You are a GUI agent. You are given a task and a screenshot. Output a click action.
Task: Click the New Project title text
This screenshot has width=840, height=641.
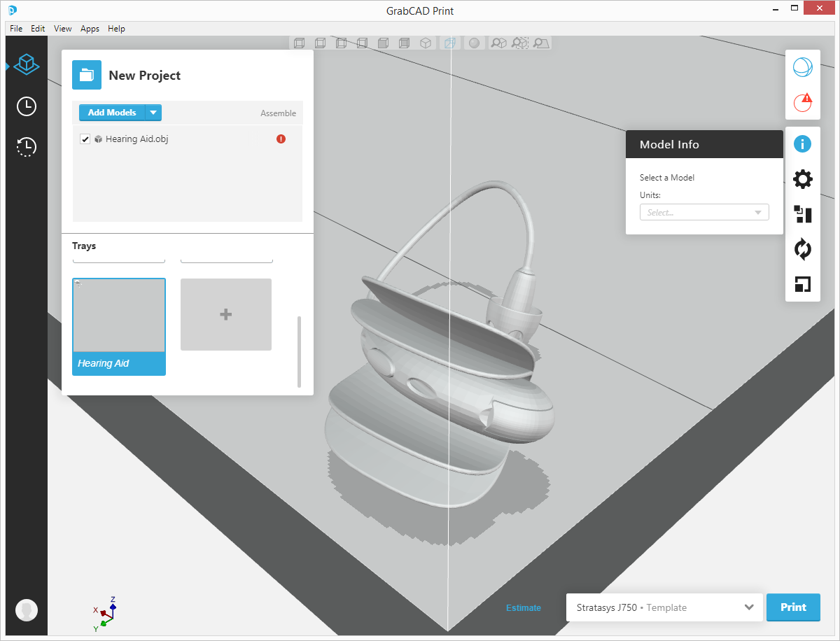point(145,76)
